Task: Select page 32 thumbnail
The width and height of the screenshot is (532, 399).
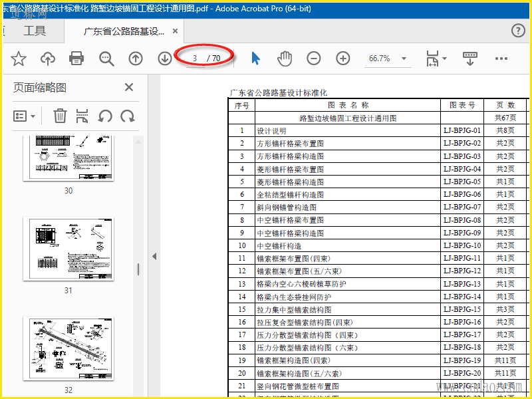Action: click(68, 348)
